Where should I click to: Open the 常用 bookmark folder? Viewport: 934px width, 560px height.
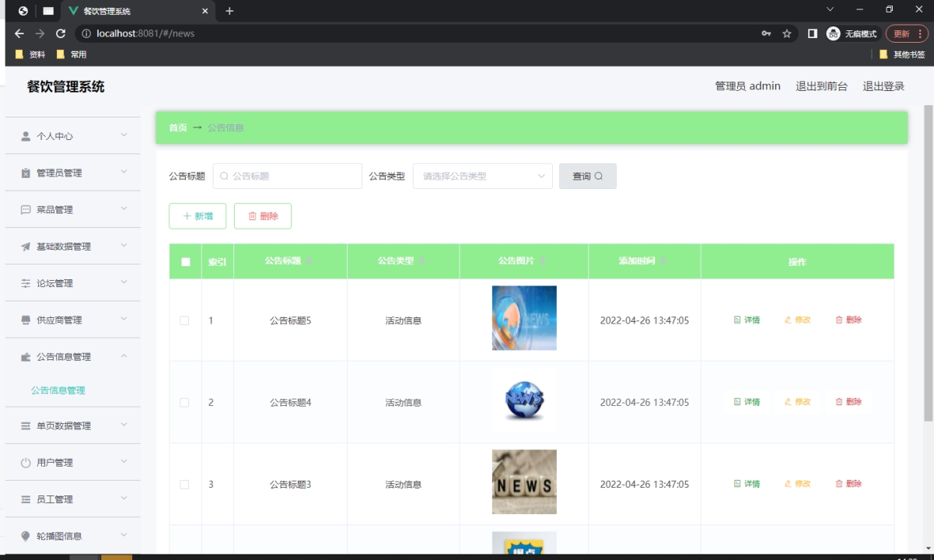[71, 54]
